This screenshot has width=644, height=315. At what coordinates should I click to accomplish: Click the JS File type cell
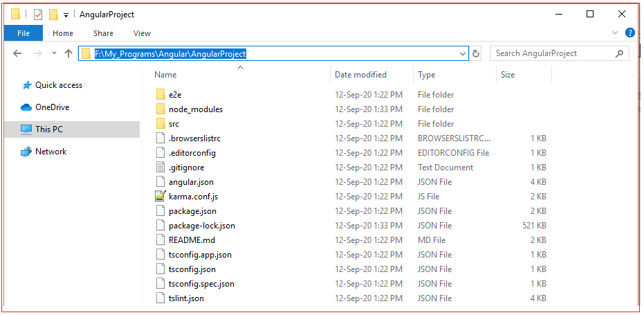click(429, 197)
